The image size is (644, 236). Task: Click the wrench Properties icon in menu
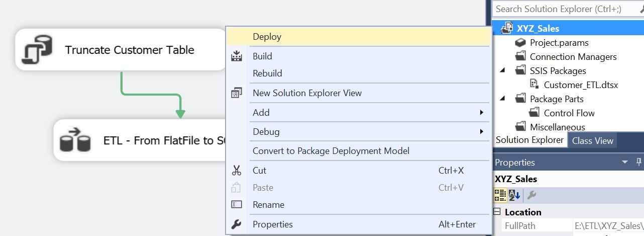236,224
